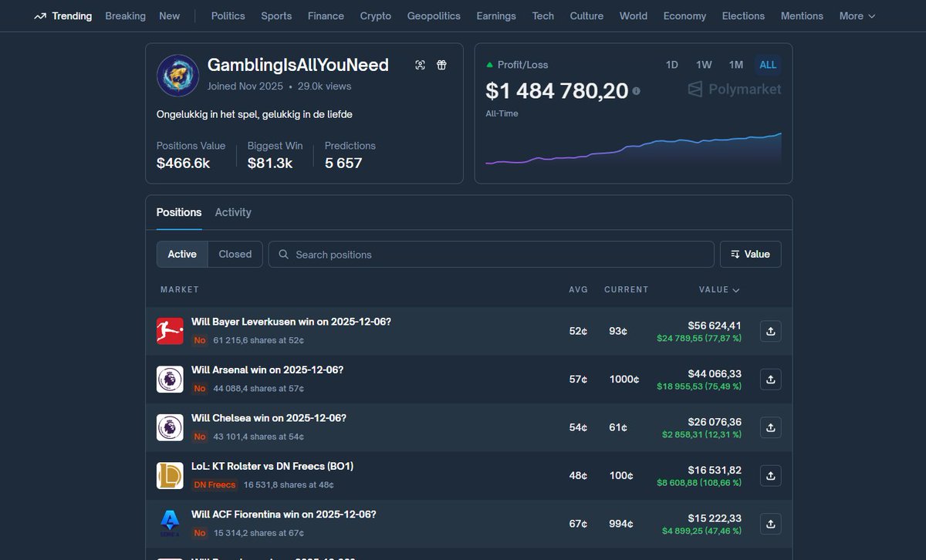Open the Sports category
Image resolution: width=926 pixels, height=560 pixels.
coord(276,16)
